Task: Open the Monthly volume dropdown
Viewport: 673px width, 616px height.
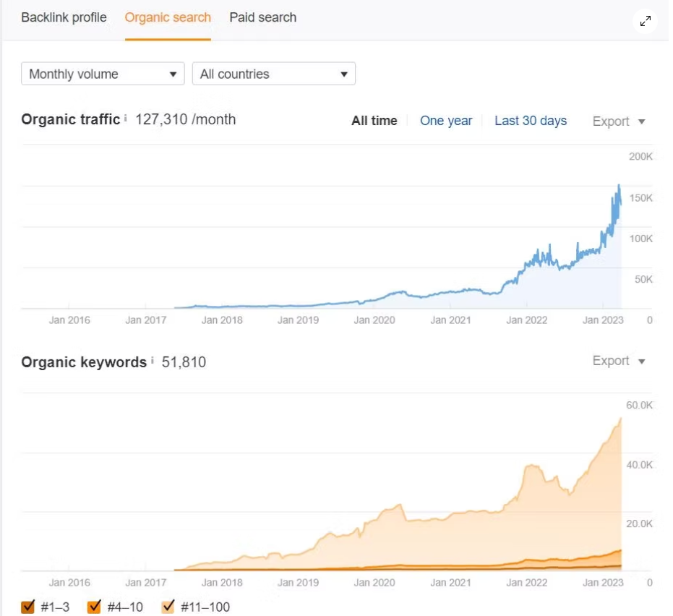Action: 103,74
